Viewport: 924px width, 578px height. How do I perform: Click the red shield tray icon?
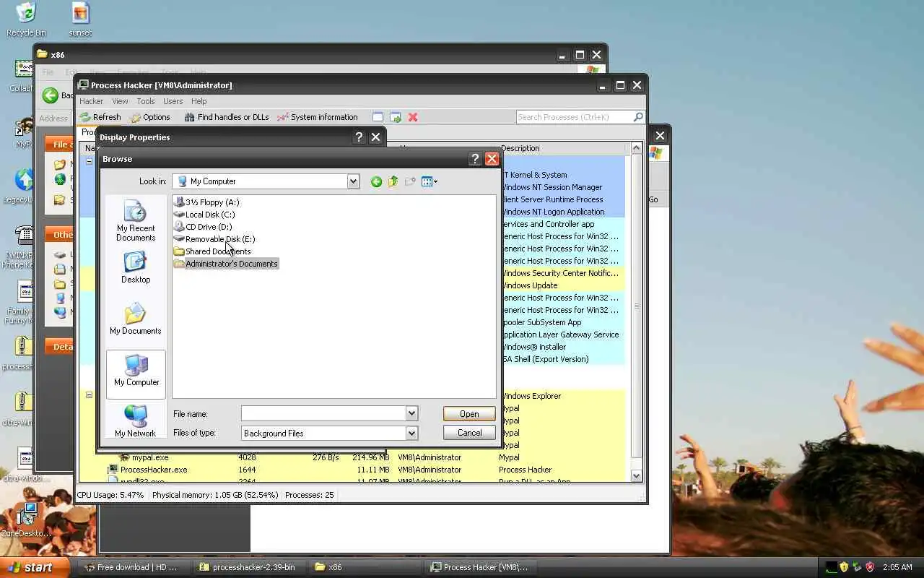pyautogui.click(x=870, y=567)
